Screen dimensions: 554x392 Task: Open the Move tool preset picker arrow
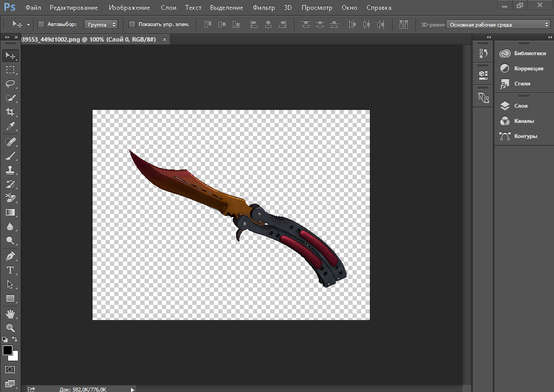point(28,25)
